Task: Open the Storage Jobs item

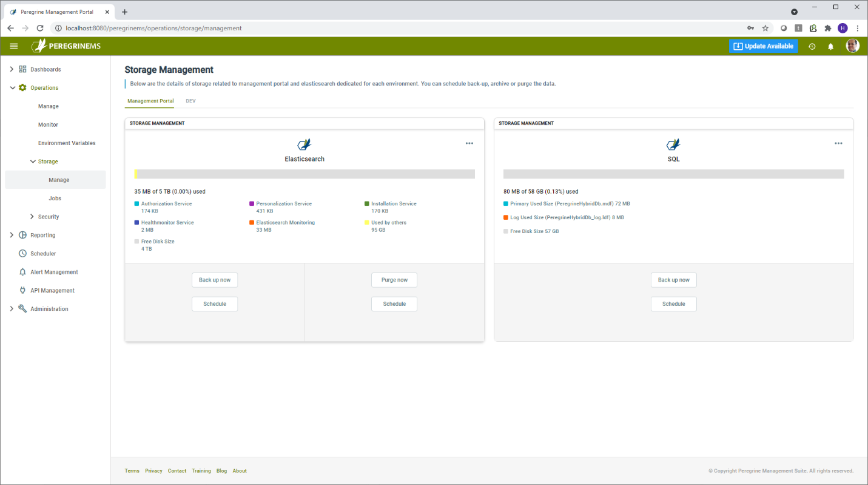Action: coord(55,198)
